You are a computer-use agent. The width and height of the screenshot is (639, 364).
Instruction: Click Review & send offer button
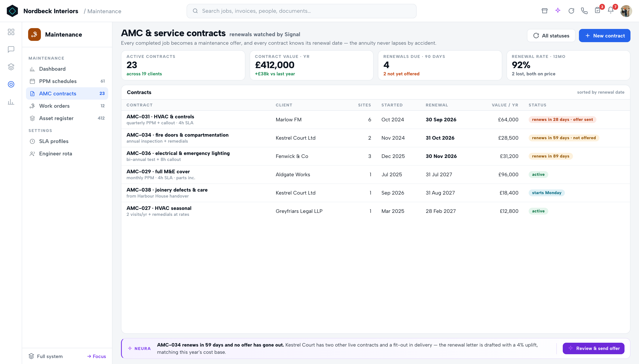[x=593, y=348]
